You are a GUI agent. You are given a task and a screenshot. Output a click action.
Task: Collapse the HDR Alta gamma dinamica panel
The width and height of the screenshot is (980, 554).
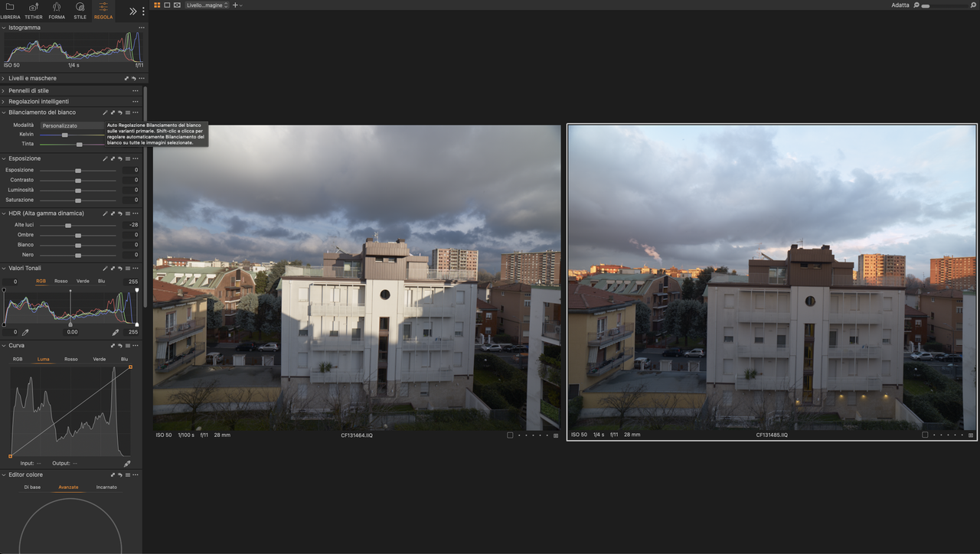3,213
